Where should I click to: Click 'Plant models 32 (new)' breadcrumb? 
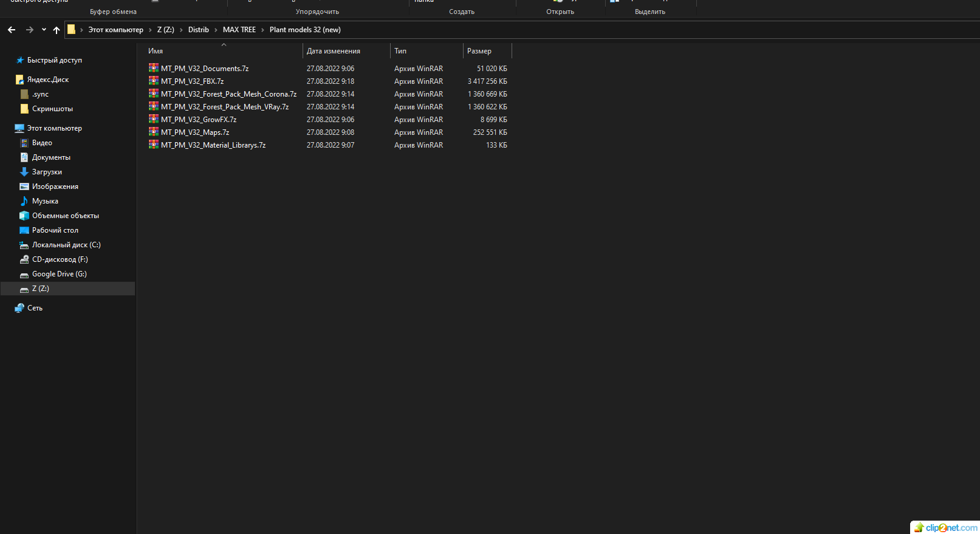tap(305, 30)
